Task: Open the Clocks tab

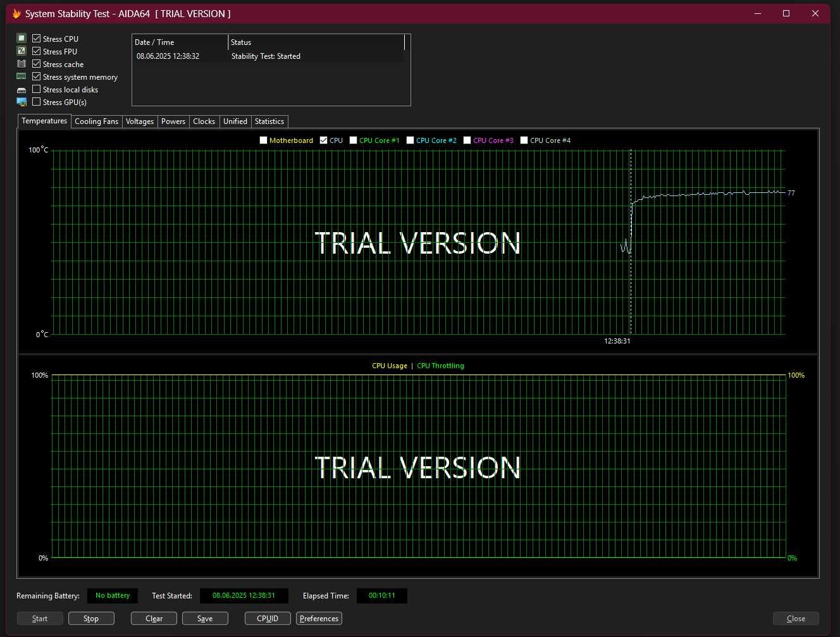Action: [x=204, y=121]
